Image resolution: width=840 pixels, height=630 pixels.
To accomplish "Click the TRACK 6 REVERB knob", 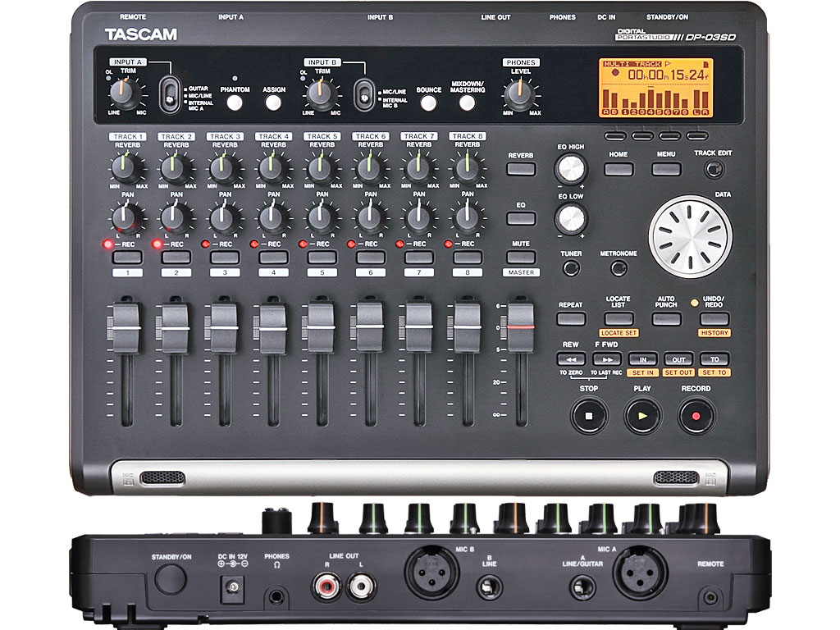I will 370,168.
